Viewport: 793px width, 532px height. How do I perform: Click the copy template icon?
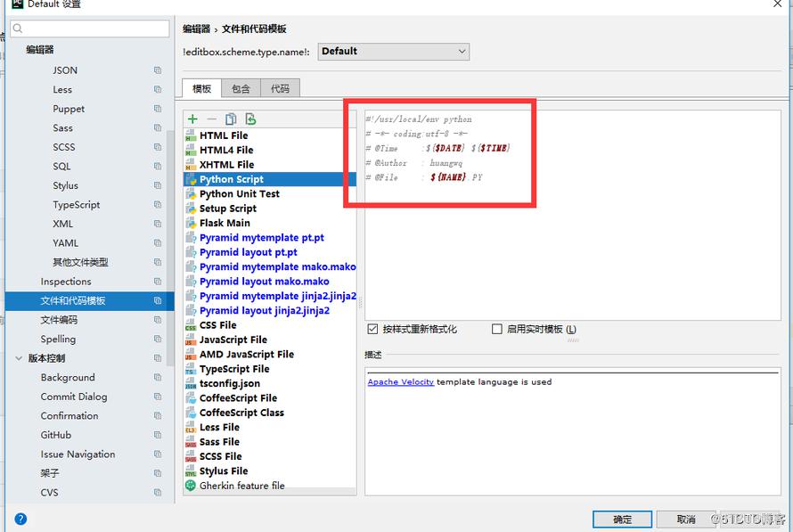pyautogui.click(x=231, y=119)
